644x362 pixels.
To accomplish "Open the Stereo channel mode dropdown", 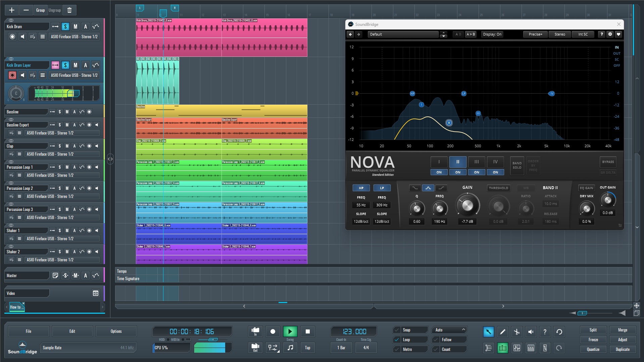I will pyautogui.click(x=560, y=34).
